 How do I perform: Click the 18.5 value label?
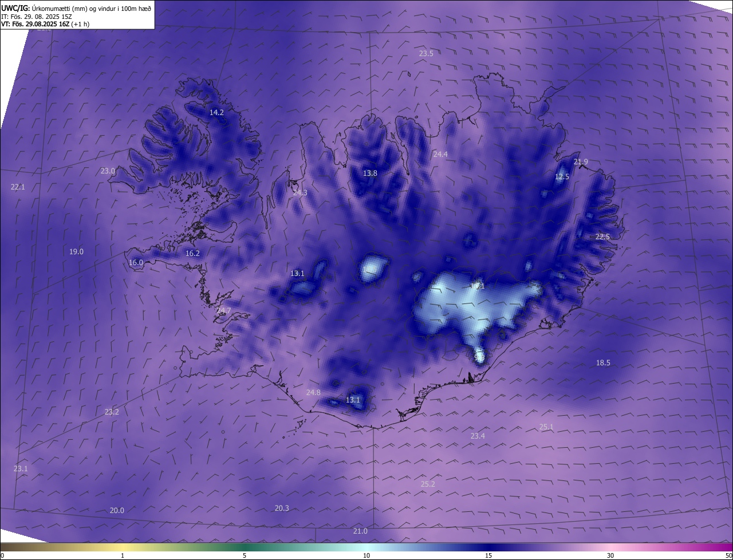tap(603, 363)
